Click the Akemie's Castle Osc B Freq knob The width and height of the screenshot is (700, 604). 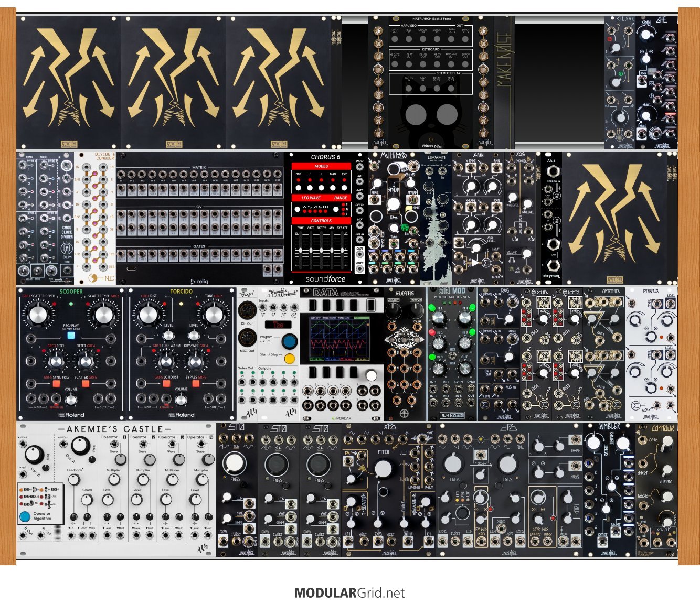point(34,454)
